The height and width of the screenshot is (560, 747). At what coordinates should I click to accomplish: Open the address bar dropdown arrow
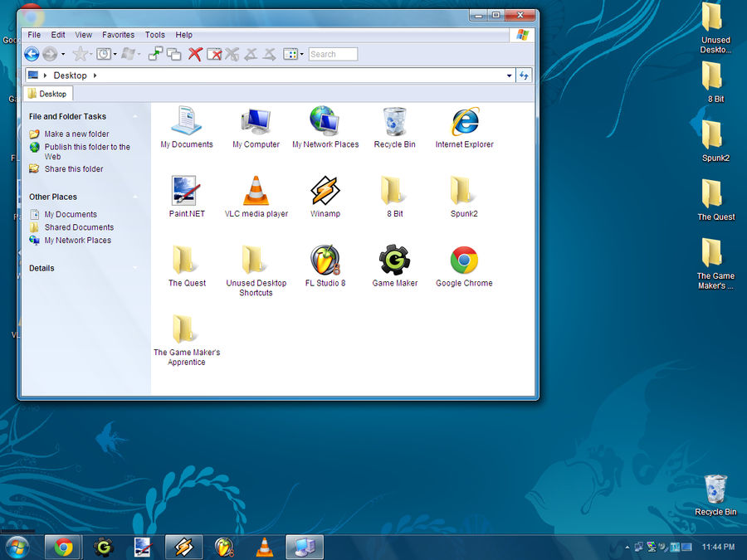509,75
